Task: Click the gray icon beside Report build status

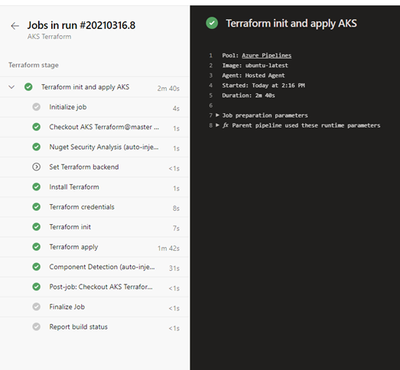Action: pyautogui.click(x=36, y=327)
